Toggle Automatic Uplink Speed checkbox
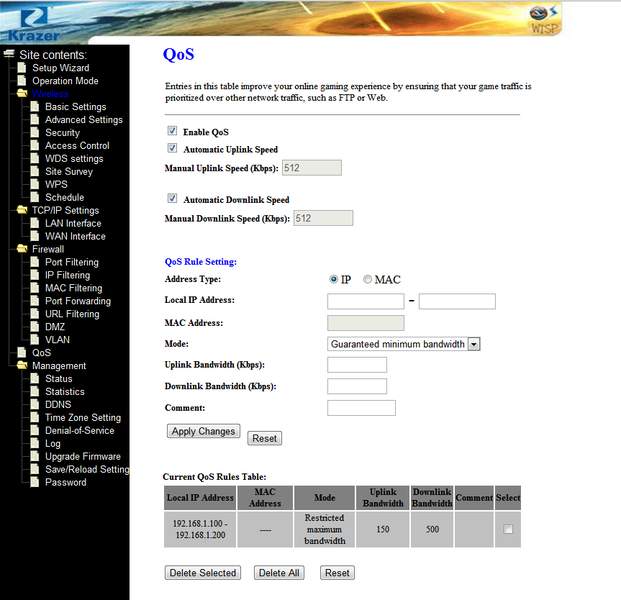This screenshot has height=600, width=621. (x=172, y=148)
